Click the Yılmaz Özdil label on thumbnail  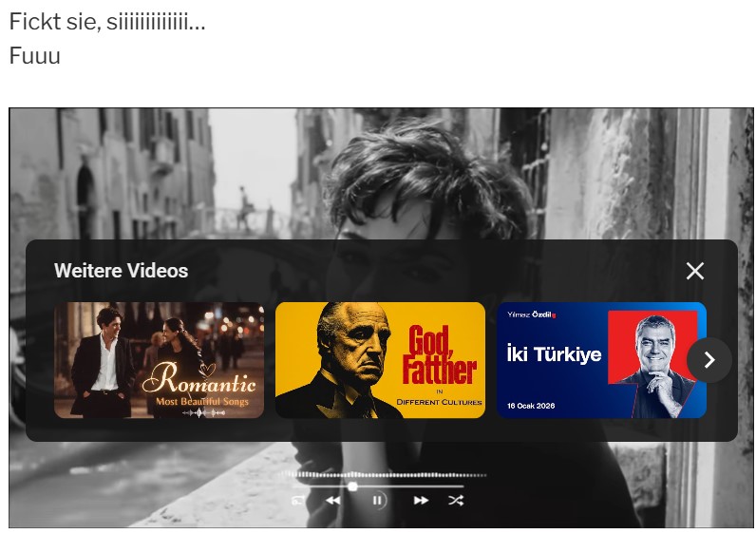tap(531, 315)
